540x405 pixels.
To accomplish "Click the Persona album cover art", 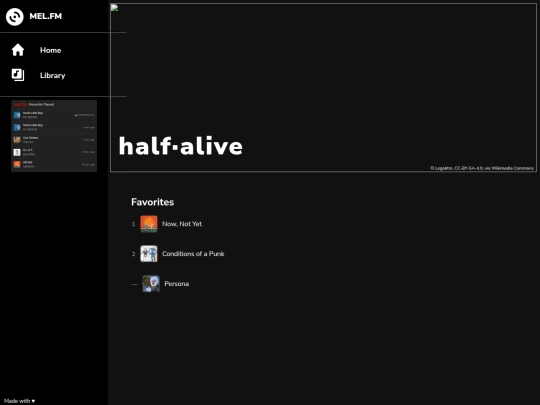I will click(151, 284).
